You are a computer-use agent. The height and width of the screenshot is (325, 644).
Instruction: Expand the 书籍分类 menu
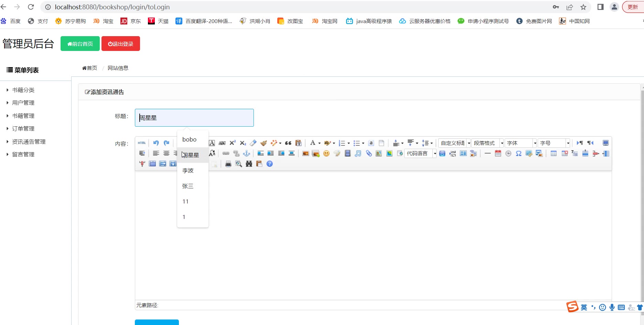click(x=23, y=90)
